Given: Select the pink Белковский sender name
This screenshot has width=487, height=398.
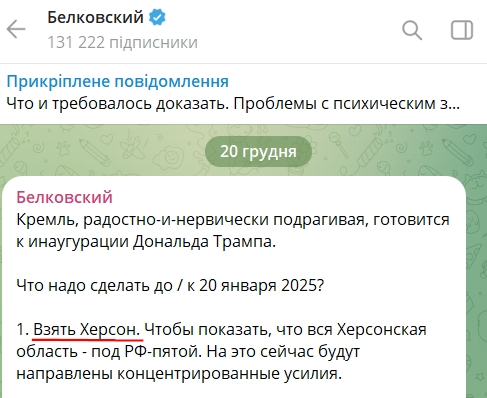Looking at the screenshot, I should (x=64, y=197).
